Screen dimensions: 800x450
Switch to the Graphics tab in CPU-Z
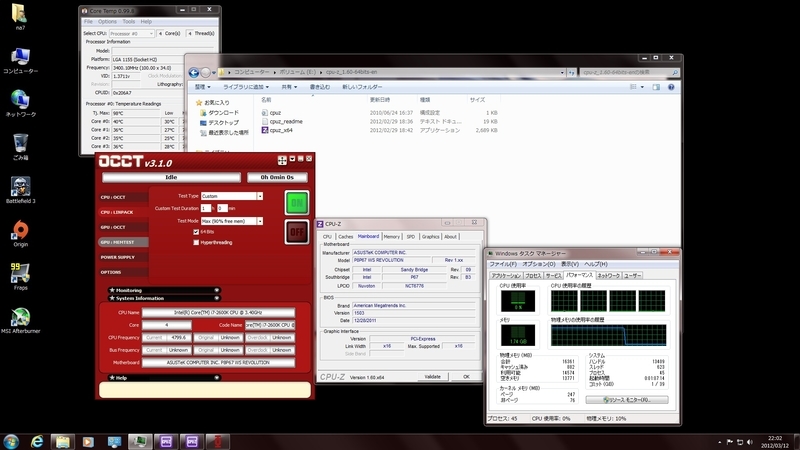(x=430, y=237)
